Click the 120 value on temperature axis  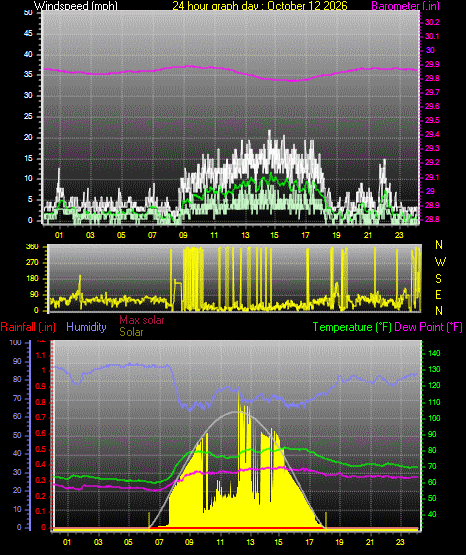[434, 386]
